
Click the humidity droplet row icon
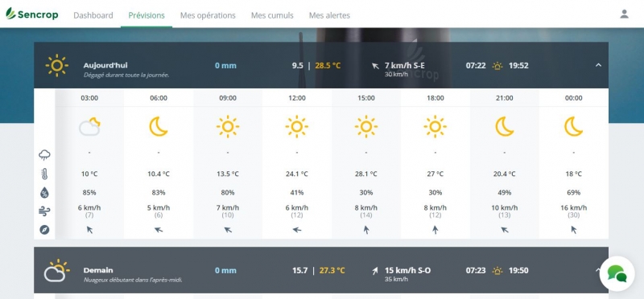pos(44,192)
